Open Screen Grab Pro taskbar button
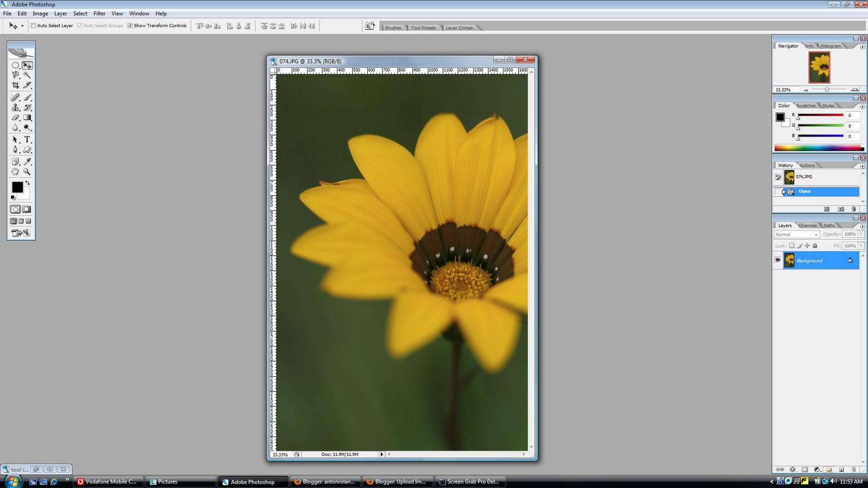This screenshot has height=488, width=868. pyautogui.click(x=470, y=481)
